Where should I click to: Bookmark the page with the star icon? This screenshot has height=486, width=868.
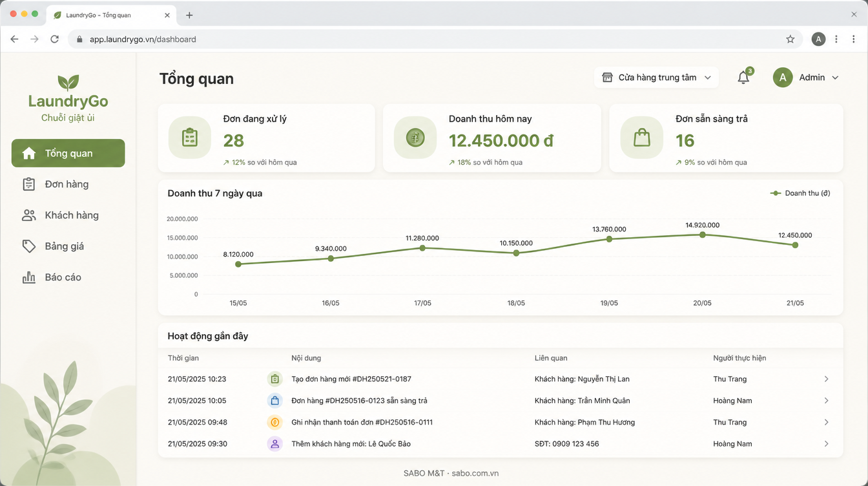coord(790,39)
